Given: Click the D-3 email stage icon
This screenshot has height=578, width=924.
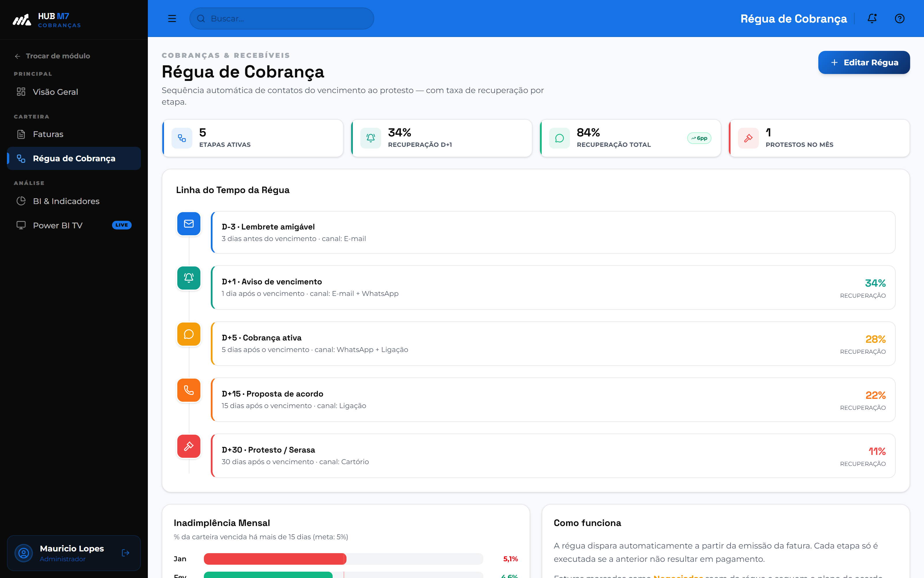Looking at the screenshot, I should click(x=189, y=224).
